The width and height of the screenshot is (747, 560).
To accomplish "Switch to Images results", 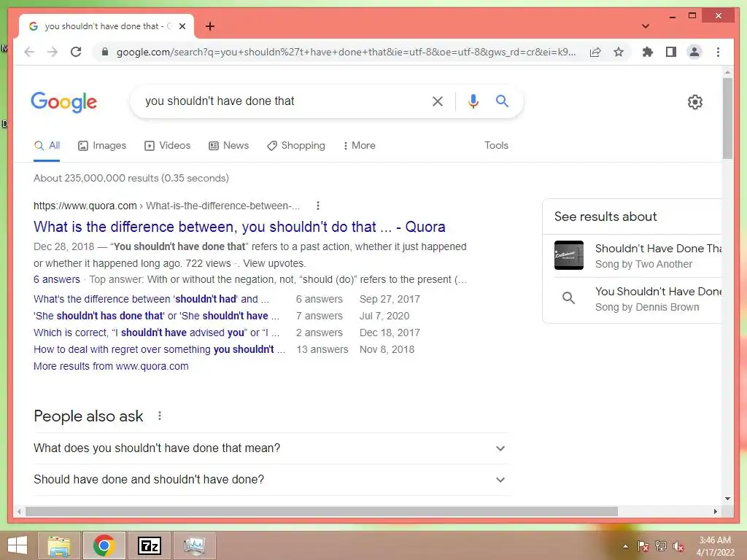I will point(102,146).
